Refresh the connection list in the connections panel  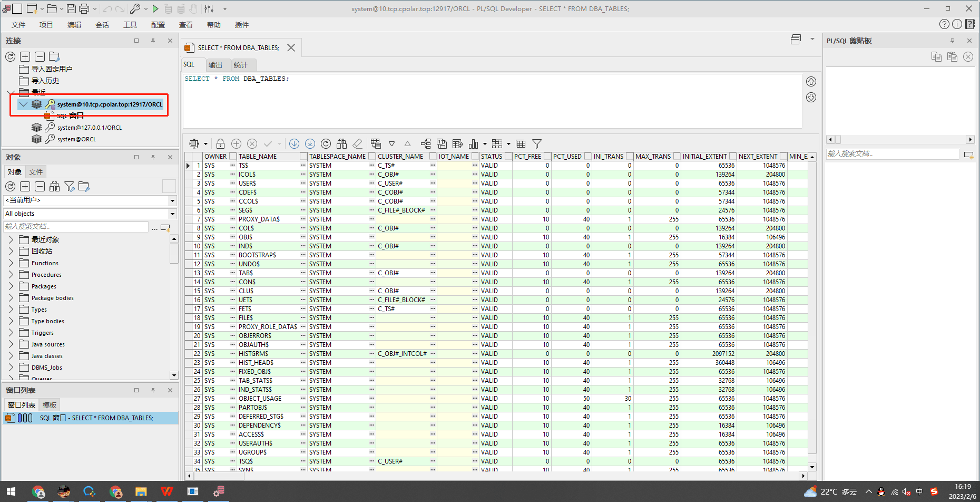pyautogui.click(x=10, y=56)
